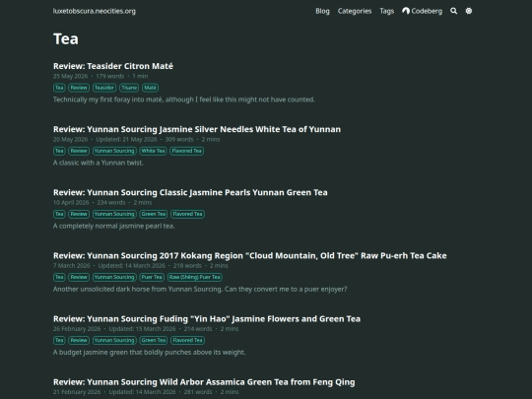Select the Review tag under Citron Maté review
This screenshot has width=532, height=399.
tap(79, 88)
